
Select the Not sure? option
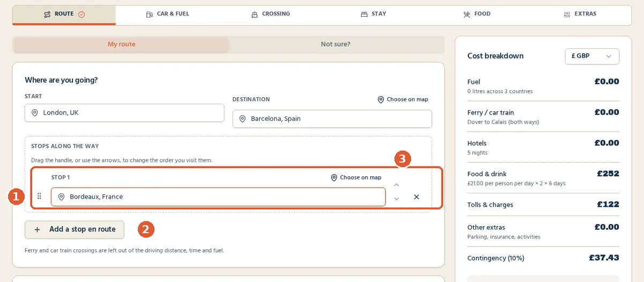pos(335,44)
